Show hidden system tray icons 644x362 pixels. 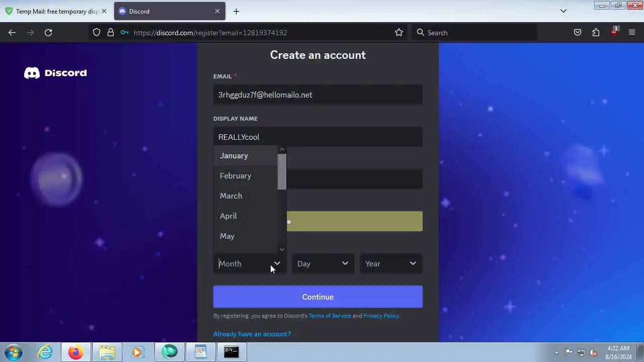click(x=556, y=352)
